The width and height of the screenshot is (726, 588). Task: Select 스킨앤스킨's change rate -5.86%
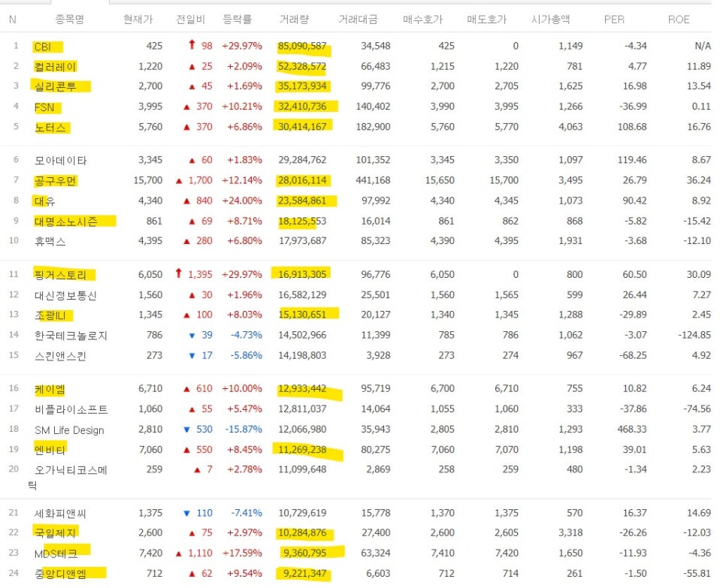[247, 355]
